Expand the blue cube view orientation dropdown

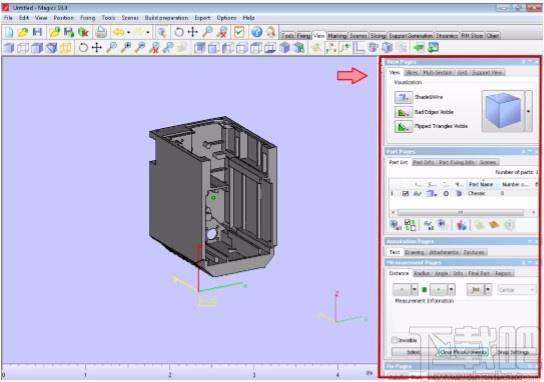(528, 111)
